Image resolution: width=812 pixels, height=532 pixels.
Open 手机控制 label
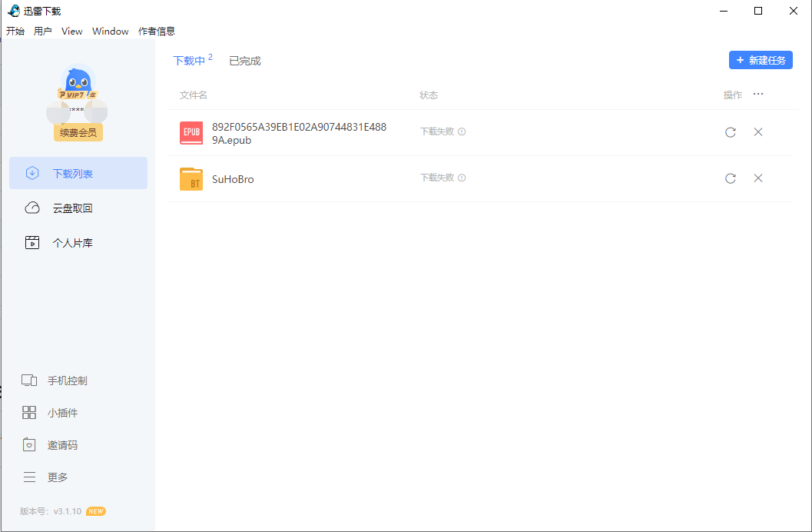point(68,381)
